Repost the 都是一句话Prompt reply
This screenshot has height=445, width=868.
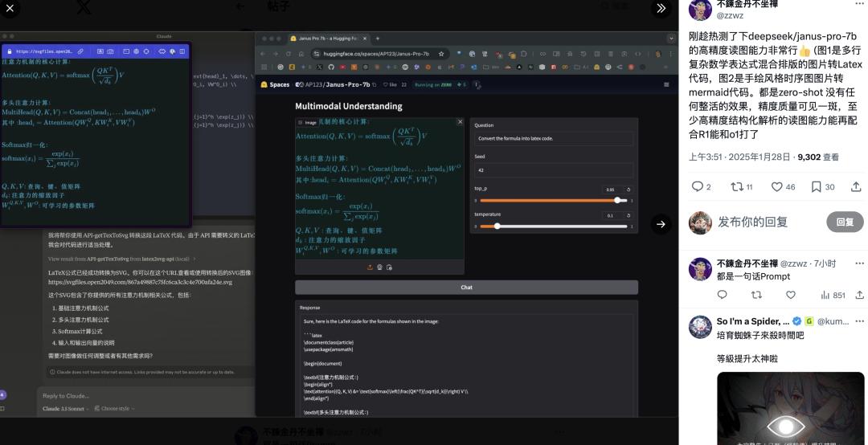[755, 295]
